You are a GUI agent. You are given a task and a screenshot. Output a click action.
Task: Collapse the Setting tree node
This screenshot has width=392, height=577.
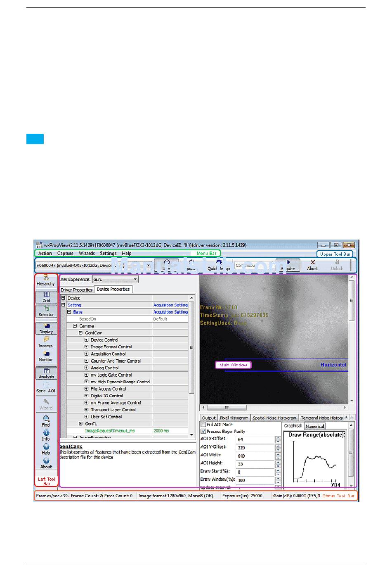64,305
